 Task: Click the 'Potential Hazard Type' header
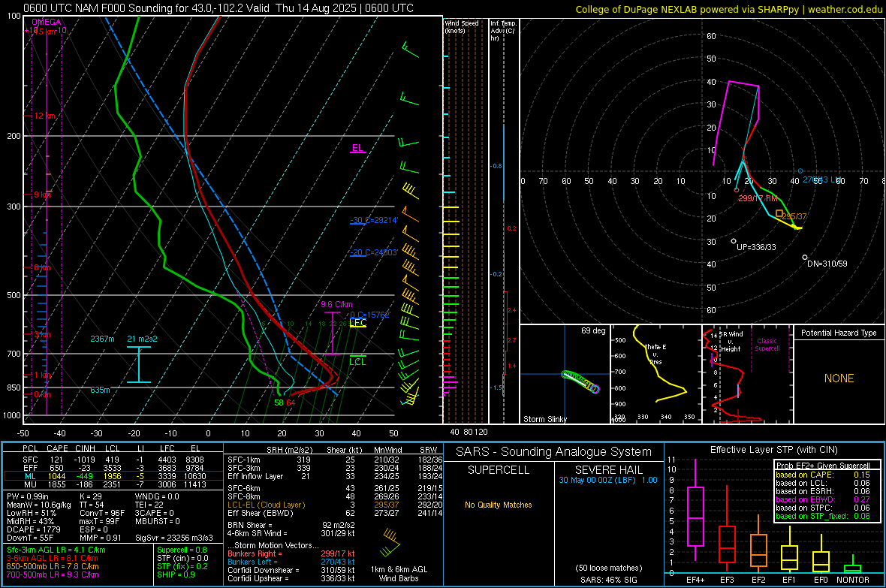pos(839,333)
